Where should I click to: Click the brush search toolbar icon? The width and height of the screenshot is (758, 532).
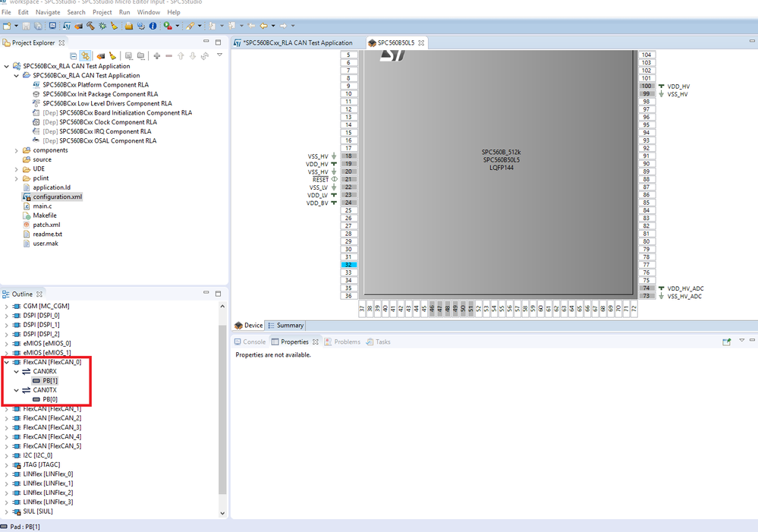tap(190, 26)
